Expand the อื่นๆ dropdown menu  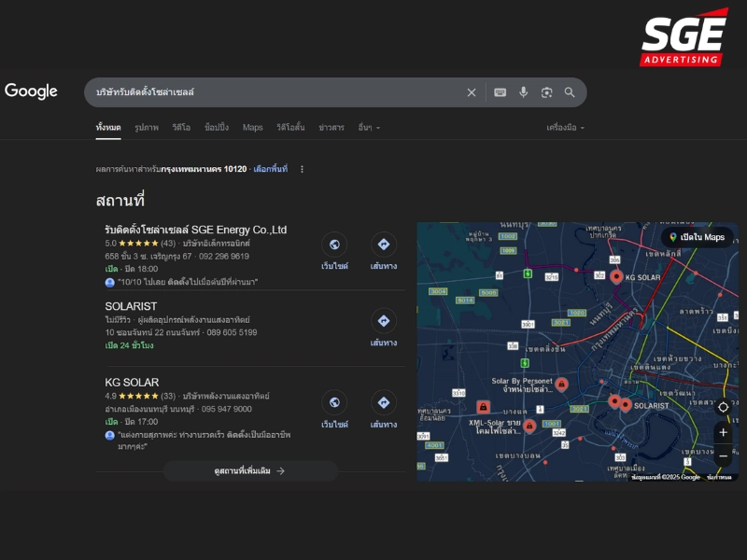click(x=369, y=128)
